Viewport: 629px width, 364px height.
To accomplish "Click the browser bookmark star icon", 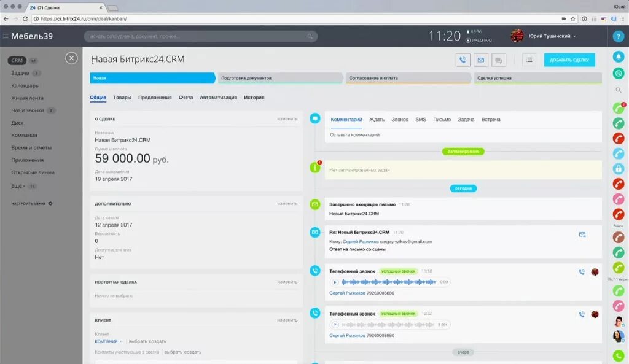I will (573, 19).
